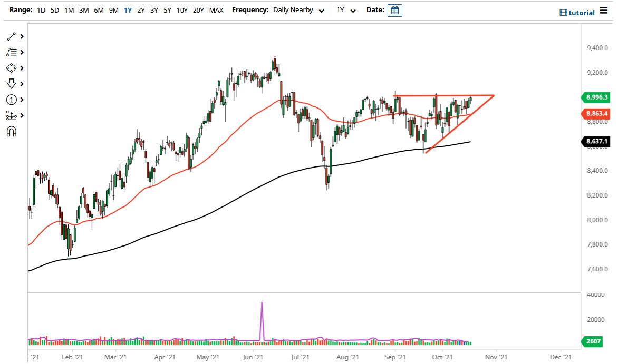The image size is (618, 364).
Task: Open the tutorial link
Action: (577, 13)
